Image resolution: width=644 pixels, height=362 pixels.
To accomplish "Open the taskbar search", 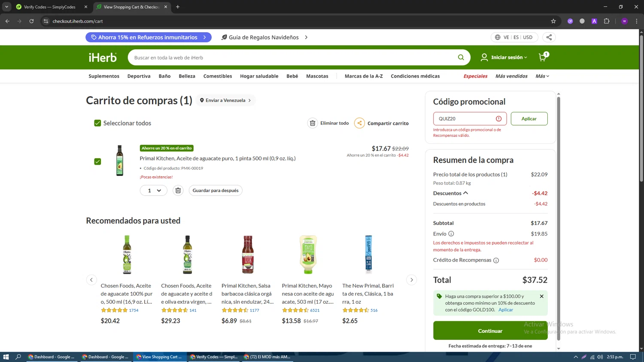I will (x=18, y=357).
